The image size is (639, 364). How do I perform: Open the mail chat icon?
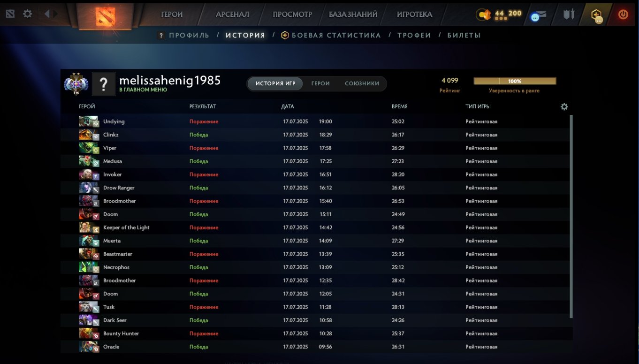tap(539, 15)
